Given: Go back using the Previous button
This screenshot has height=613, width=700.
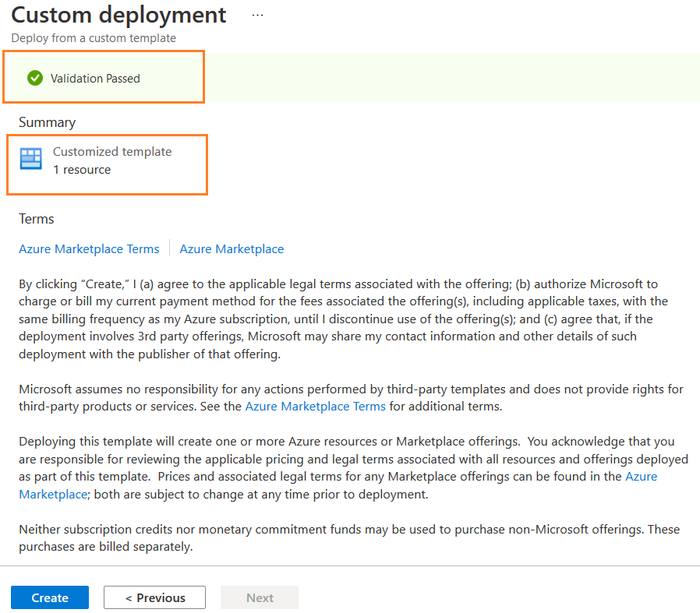Looking at the screenshot, I should coord(154,597).
